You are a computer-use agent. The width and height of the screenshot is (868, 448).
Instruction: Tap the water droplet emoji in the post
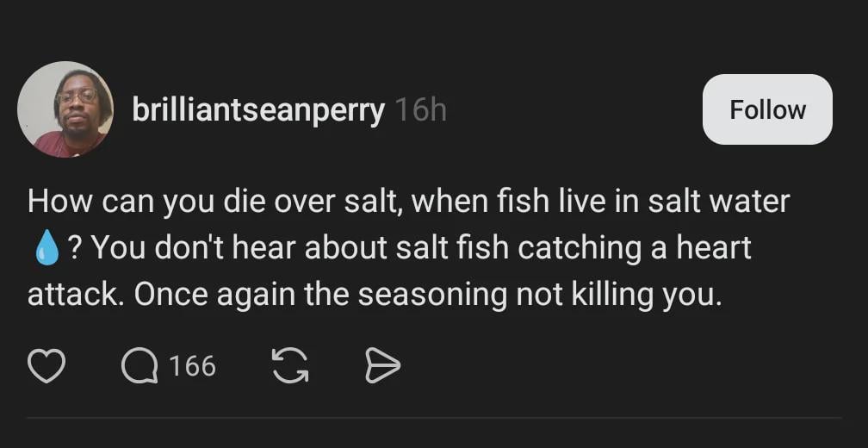[x=45, y=249]
